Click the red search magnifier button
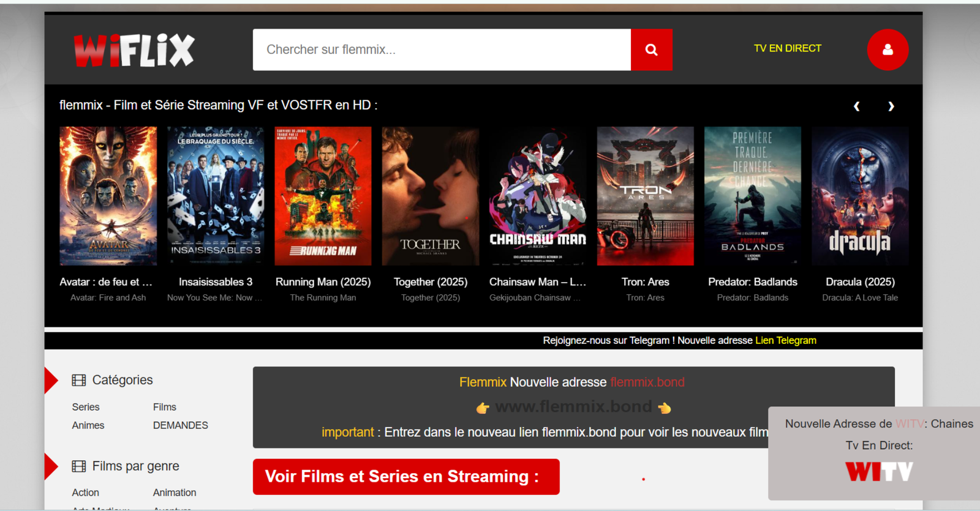Viewport: 980px width, 511px height. coord(651,50)
